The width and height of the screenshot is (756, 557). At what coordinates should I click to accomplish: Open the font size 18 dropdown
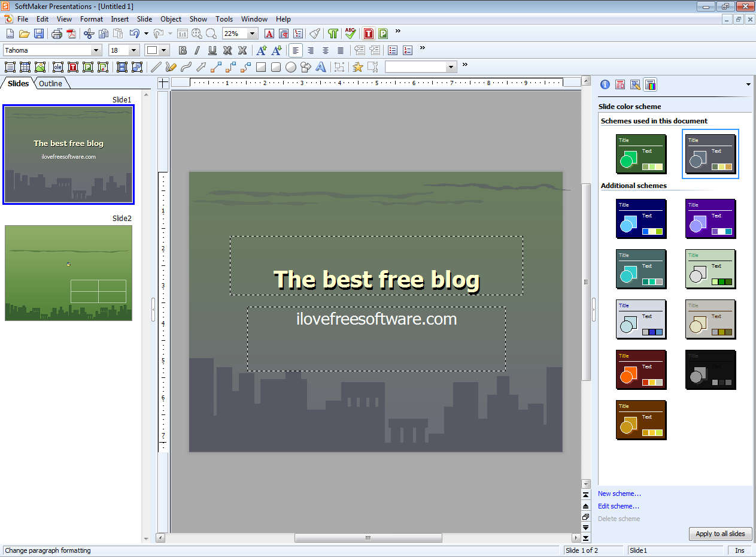point(134,50)
